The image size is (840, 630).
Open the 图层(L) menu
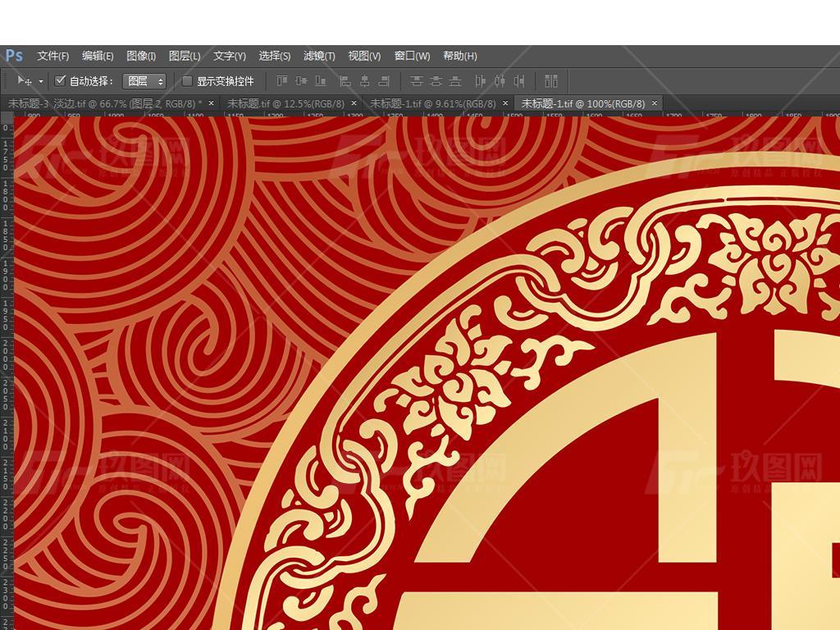point(185,56)
